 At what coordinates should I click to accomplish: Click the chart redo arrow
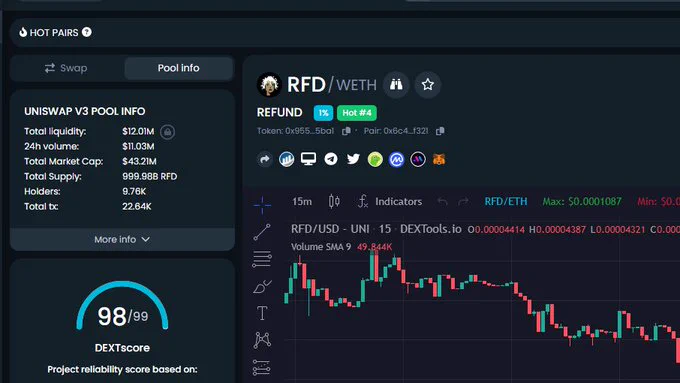pyautogui.click(x=463, y=201)
